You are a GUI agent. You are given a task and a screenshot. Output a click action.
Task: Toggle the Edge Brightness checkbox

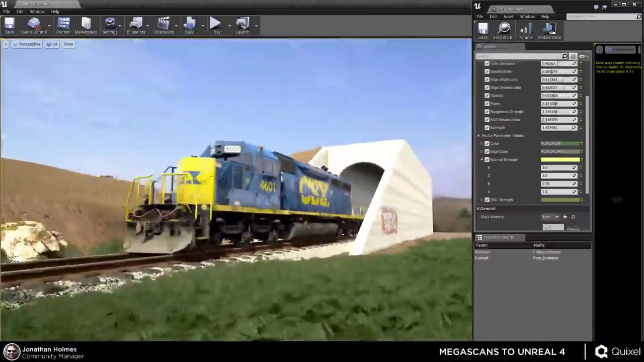[487, 79]
